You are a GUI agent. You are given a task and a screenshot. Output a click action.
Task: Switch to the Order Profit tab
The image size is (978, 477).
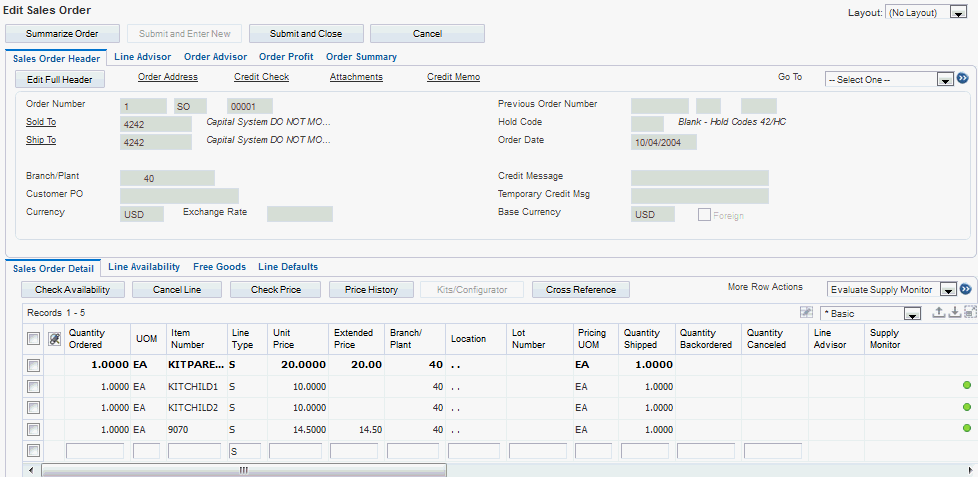[x=286, y=57]
